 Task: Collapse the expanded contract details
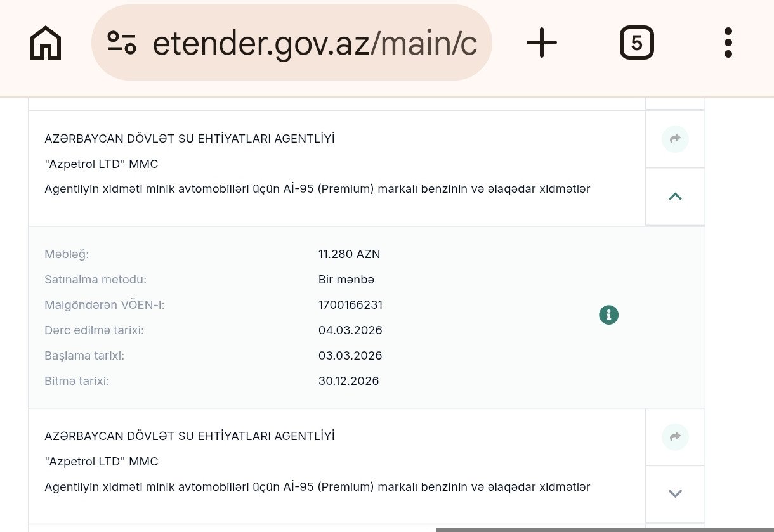(675, 197)
